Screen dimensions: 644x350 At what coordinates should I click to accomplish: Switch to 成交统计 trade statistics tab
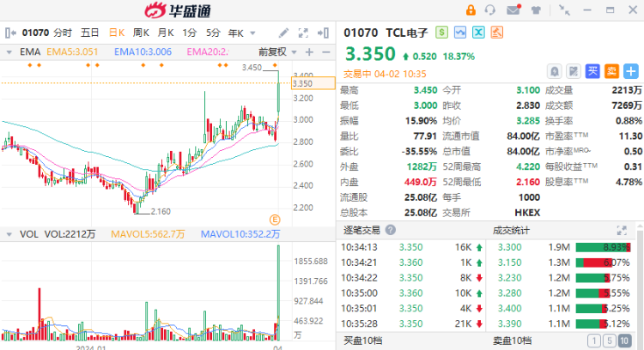coord(511,231)
